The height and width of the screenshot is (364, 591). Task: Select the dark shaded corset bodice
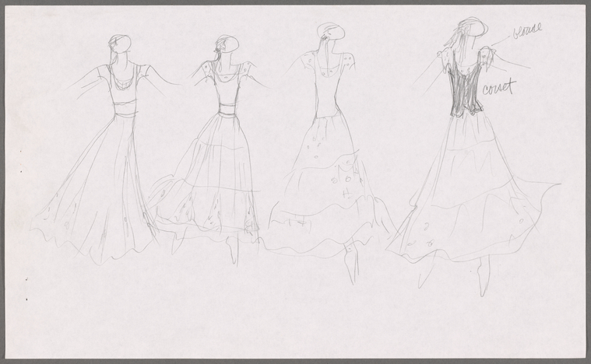coord(465,89)
